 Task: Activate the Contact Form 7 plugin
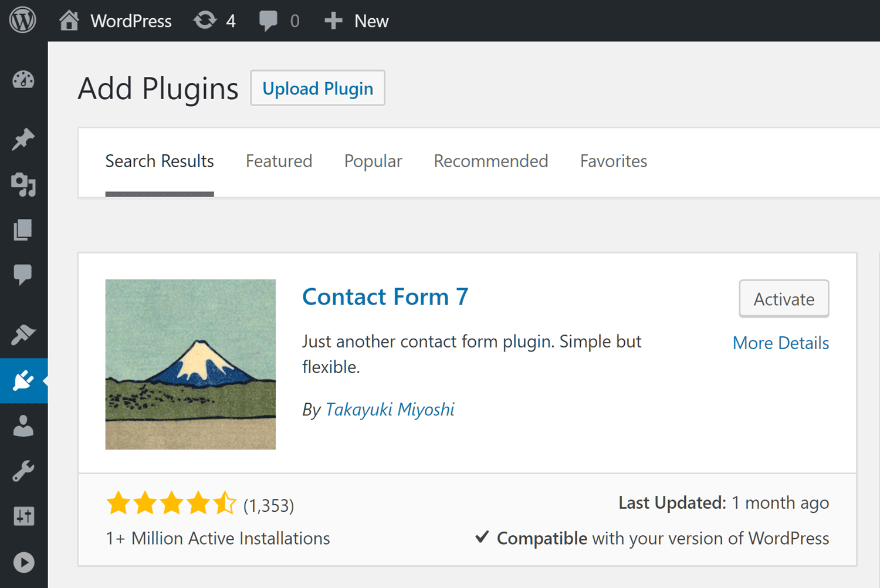point(784,299)
